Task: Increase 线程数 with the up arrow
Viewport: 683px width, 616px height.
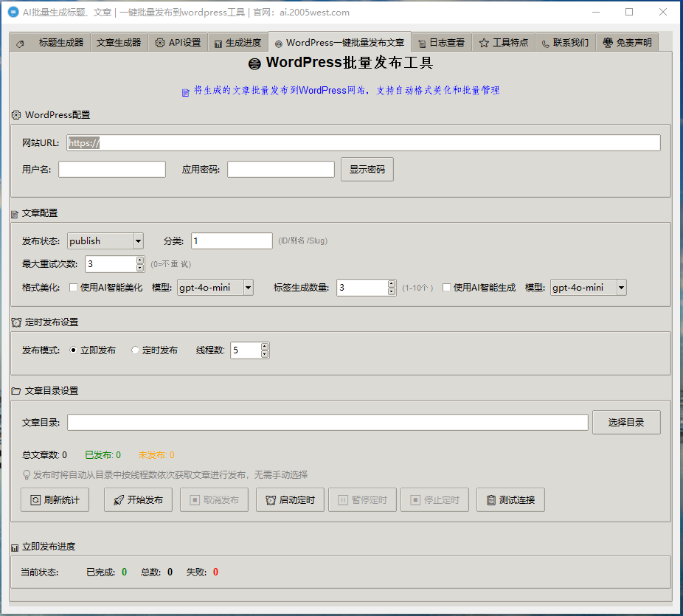Action: [265, 347]
